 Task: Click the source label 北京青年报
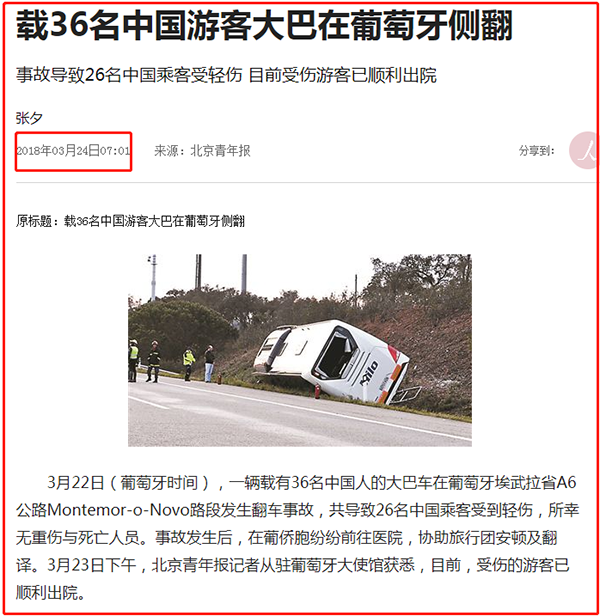click(x=220, y=151)
